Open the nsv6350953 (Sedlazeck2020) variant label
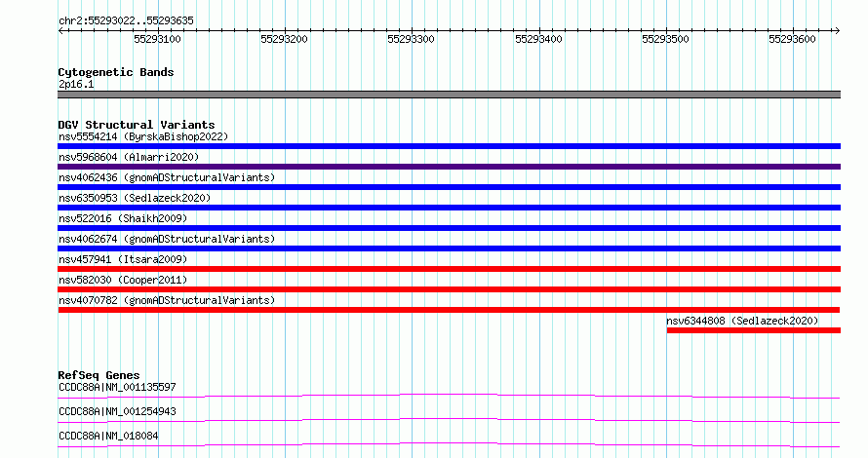 [x=135, y=198]
